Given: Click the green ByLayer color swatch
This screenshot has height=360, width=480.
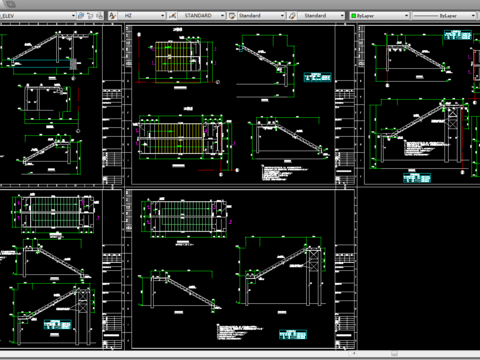Looking at the screenshot, I should [x=354, y=16].
